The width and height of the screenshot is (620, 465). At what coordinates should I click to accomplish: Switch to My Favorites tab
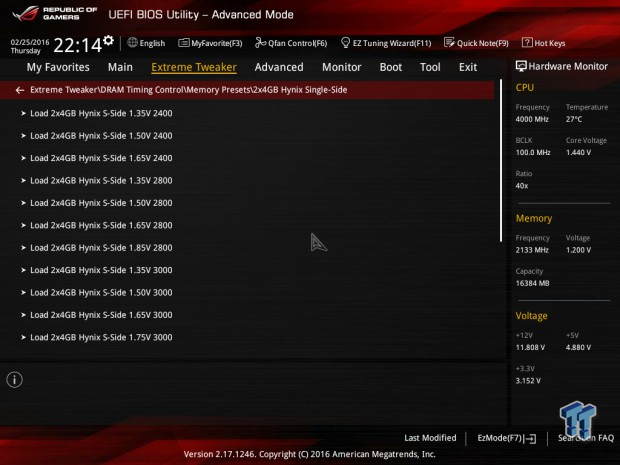tap(58, 67)
